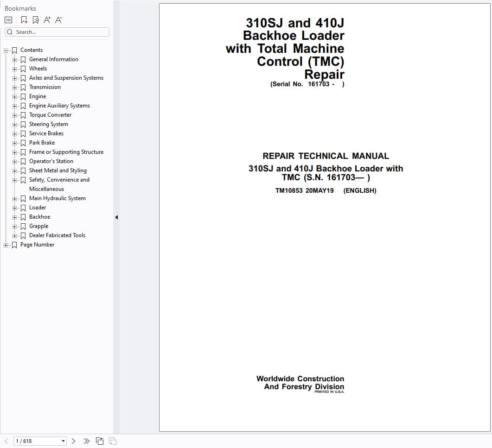Go to Sheet Metal and Styling

58,170
